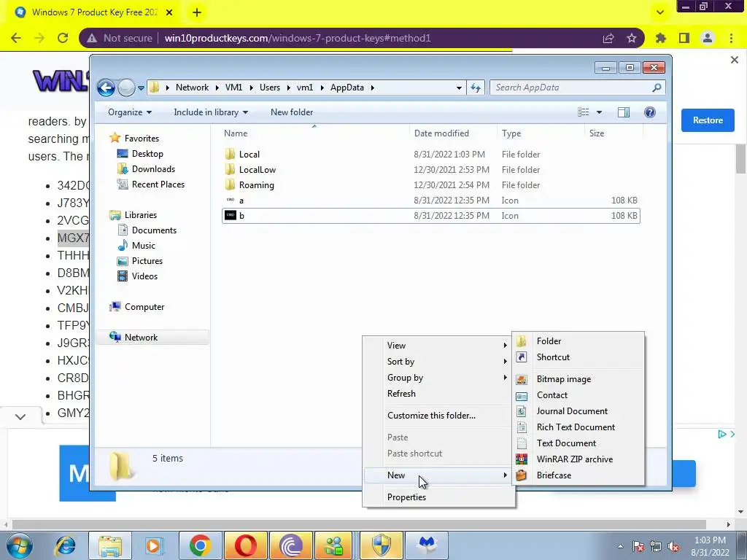Viewport: 747px width, 560px height.
Task: Expand the view options dropdown arrow
Action: (599, 112)
